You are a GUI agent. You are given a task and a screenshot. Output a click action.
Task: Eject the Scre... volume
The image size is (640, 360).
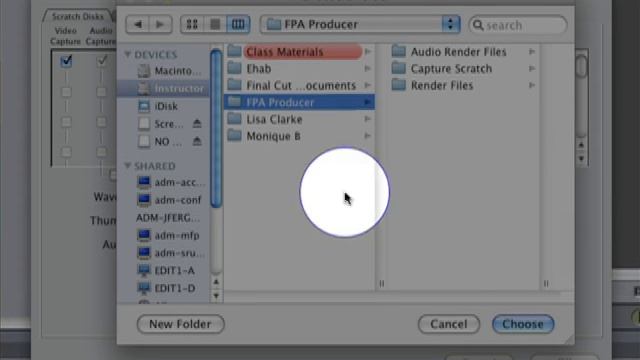[x=197, y=123]
